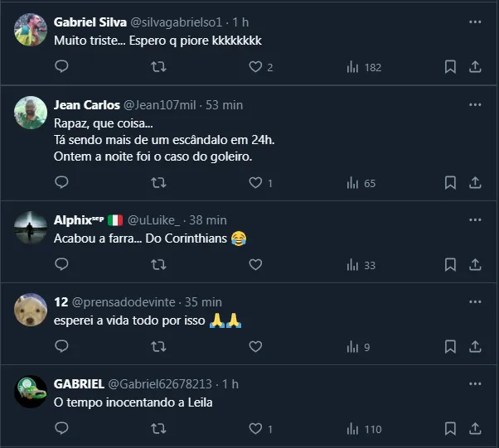Viewport: 499px width, 448px height.
Task: Open the three-dot menu on Alphix's tweet
Action: click(x=475, y=219)
